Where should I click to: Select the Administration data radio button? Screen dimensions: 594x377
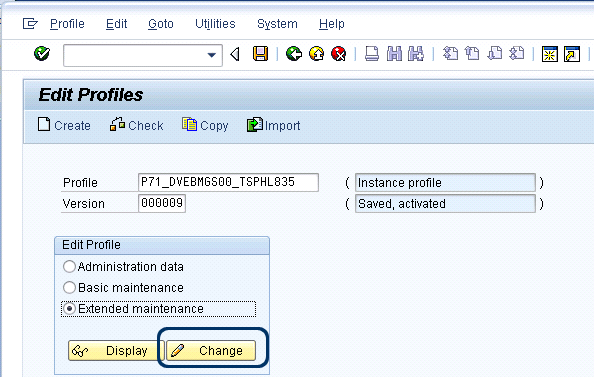[69, 266]
